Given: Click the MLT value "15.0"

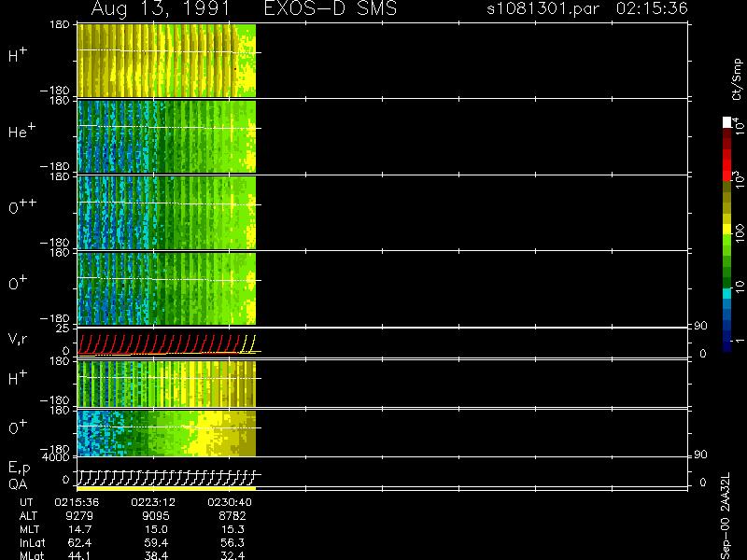Looking at the screenshot, I should pyautogui.click(x=156, y=529).
